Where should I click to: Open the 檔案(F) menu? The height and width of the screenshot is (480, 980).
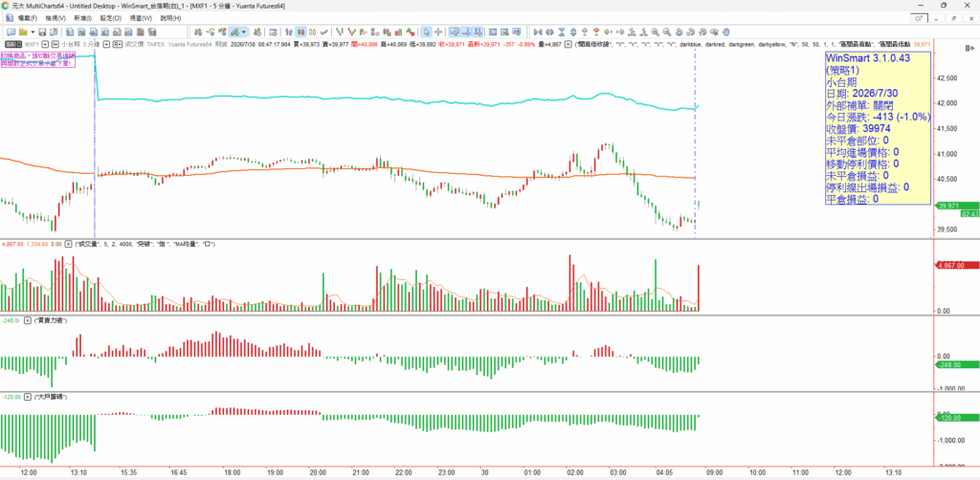28,18
